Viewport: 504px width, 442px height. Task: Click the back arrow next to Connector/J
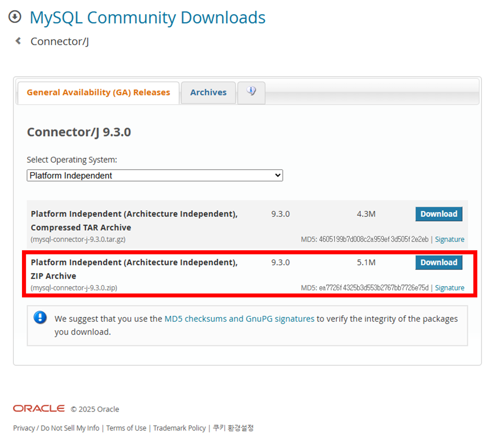point(18,41)
